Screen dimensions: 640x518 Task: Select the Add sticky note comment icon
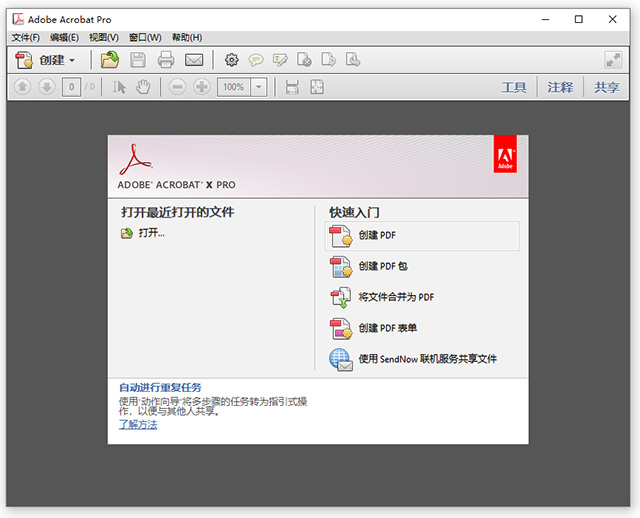click(256, 60)
